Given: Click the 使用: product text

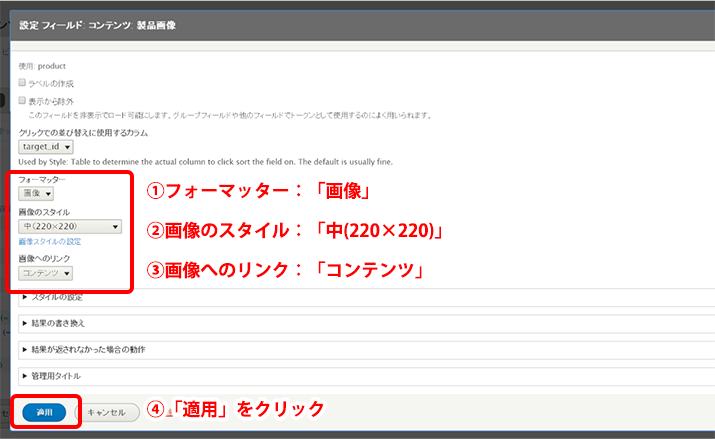Looking at the screenshot, I should [42, 66].
